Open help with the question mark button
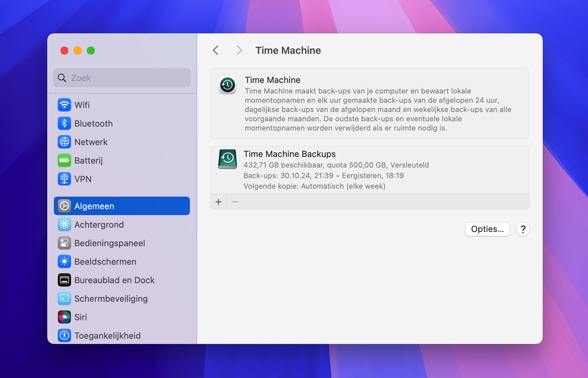The height and width of the screenshot is (378, 588). click(x=523, y=229)
